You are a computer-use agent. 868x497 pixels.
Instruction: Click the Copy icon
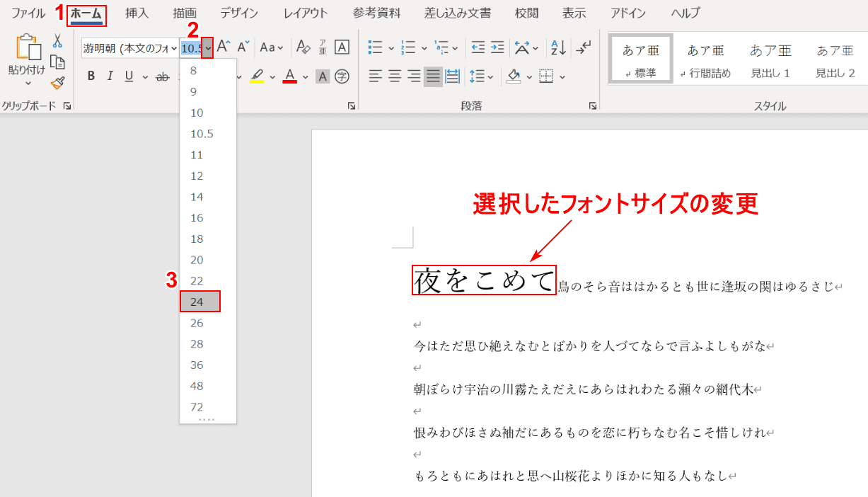tap(58, 62)
